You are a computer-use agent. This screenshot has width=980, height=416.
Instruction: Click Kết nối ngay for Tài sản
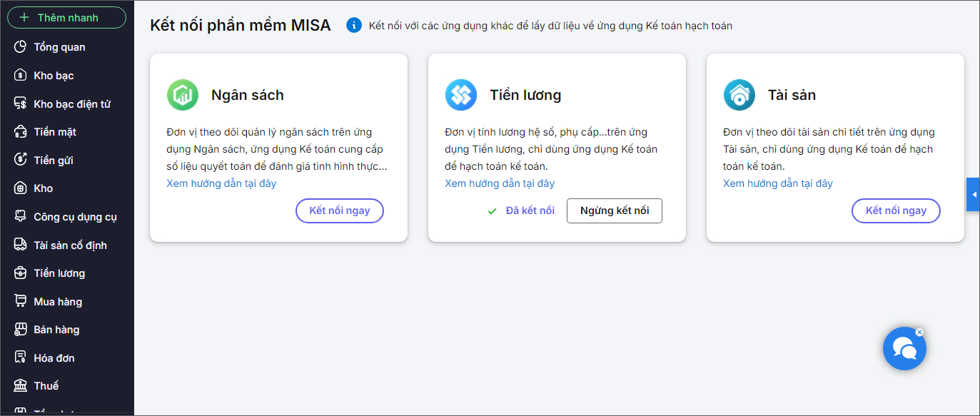coord(896,210)
